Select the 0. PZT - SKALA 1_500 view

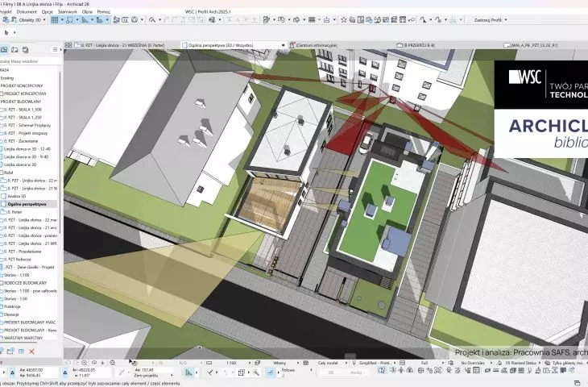click(x=23, y=110)
